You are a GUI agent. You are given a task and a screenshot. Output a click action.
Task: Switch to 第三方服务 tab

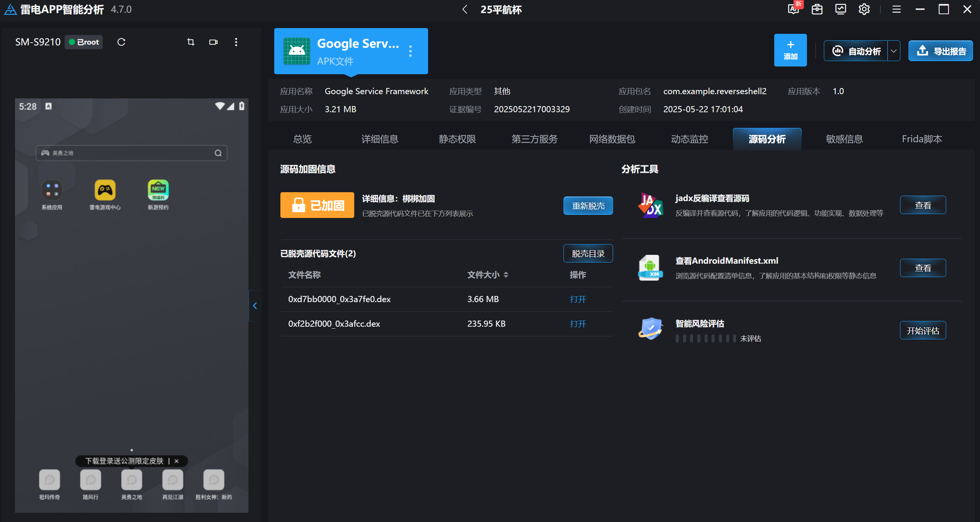click(535, 139)
